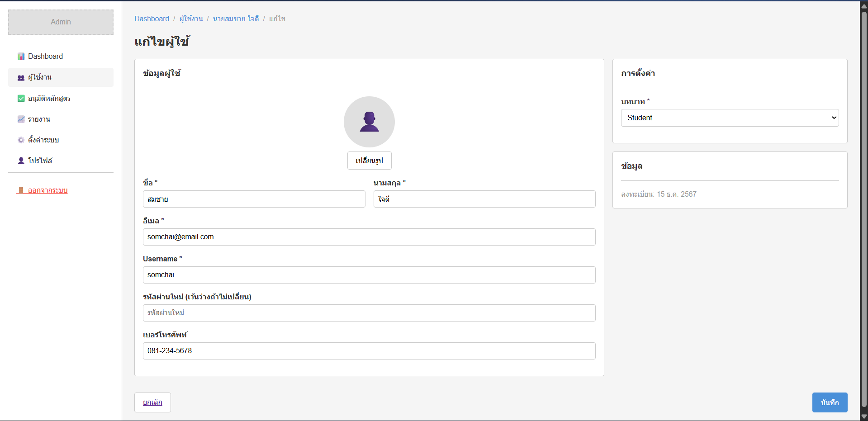Click นายสมชาย ใจดี in the breadcrumb
The height and width of the screenshot is (421, 868).
(x=235, y=19)
